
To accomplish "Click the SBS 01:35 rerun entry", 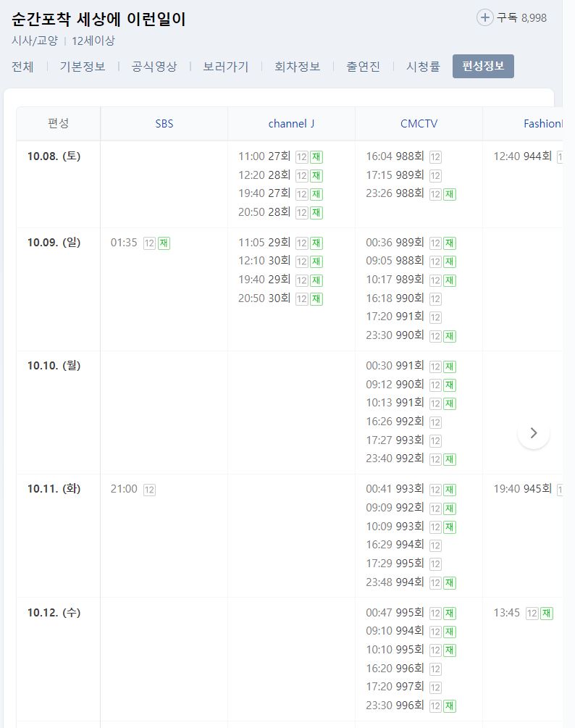I will pyautogui.click(x=140, y=243).
